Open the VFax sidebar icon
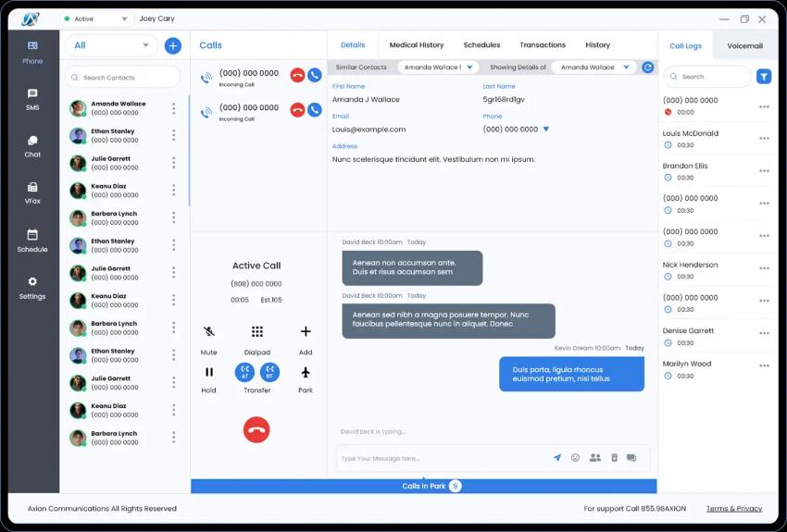 32,192
